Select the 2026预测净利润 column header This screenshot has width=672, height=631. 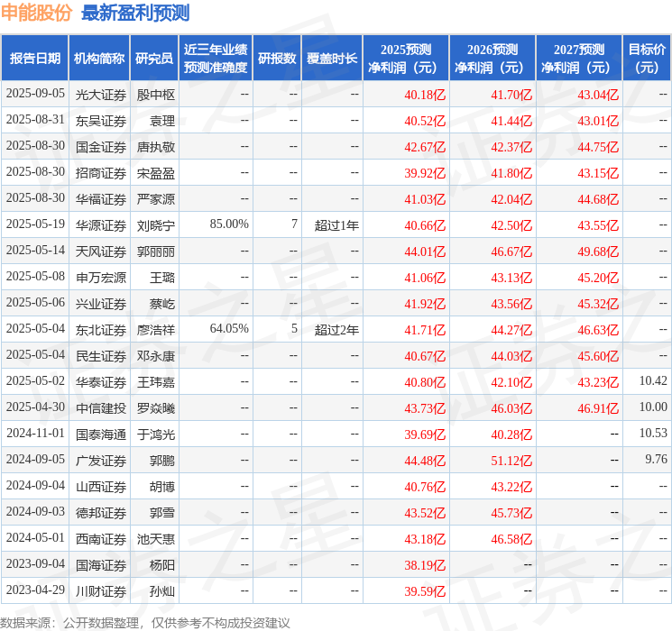point(492,59)
